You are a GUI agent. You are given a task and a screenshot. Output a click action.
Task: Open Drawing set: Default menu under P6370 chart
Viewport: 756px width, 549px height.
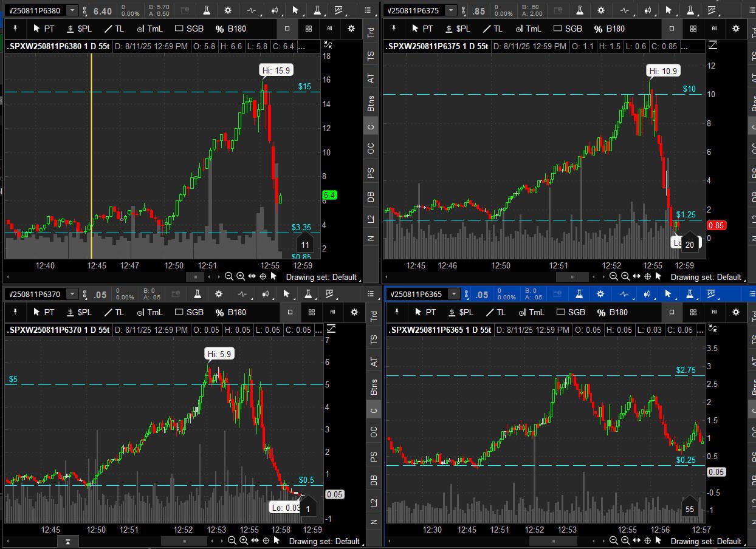323,540
